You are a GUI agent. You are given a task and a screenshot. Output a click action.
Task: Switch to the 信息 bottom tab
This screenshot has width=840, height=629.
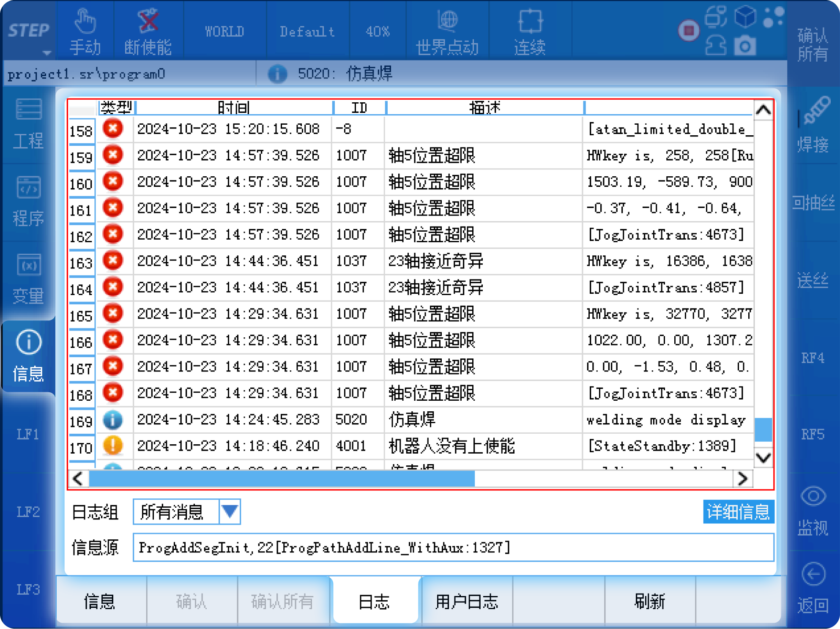tap(100, 601)
